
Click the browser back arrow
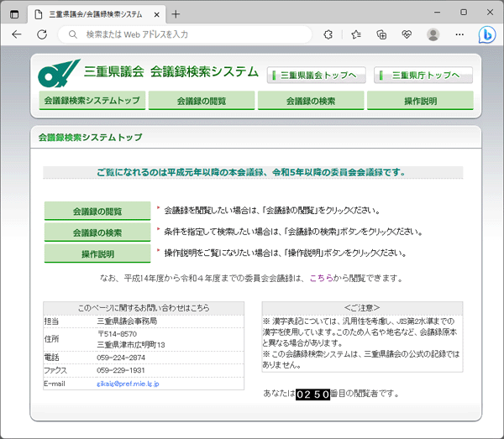[x=17, y=34]
